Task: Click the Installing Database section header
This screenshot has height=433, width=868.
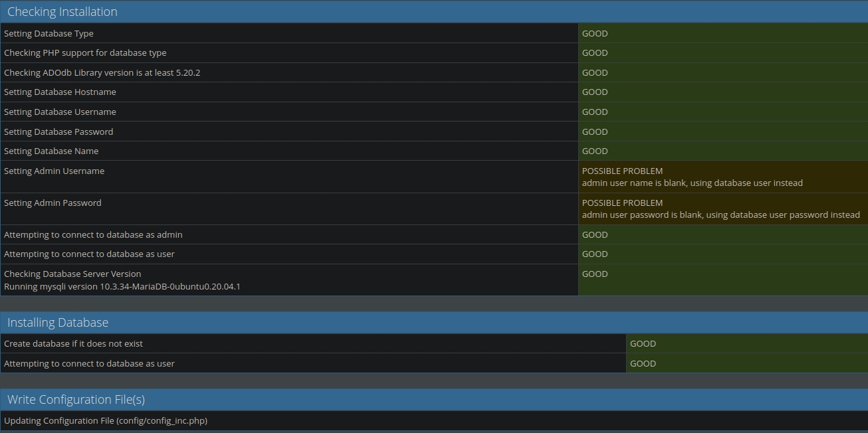Action: (x=58, y=323)
